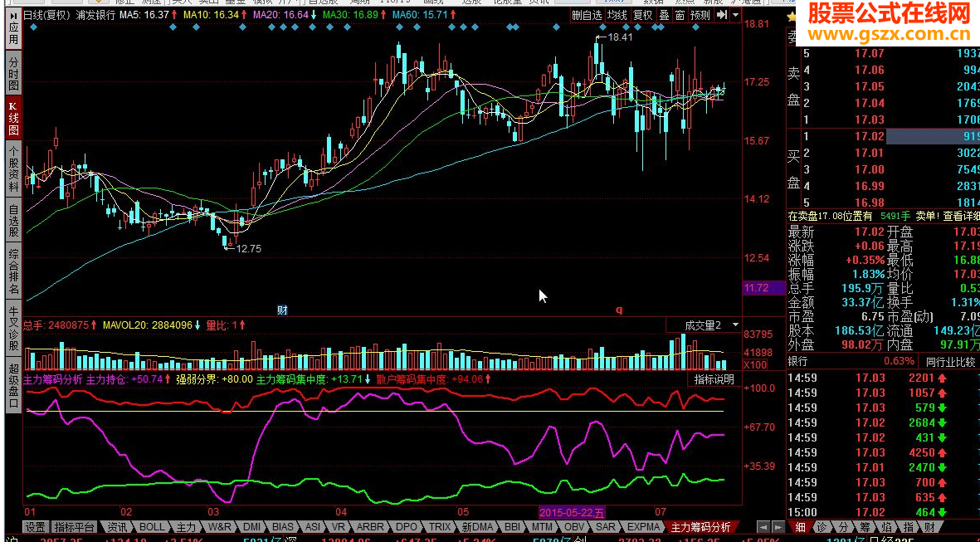Viewport: 980px width, 542px height.
Task: Select the BOLL indicator tab
Action: 152,527
